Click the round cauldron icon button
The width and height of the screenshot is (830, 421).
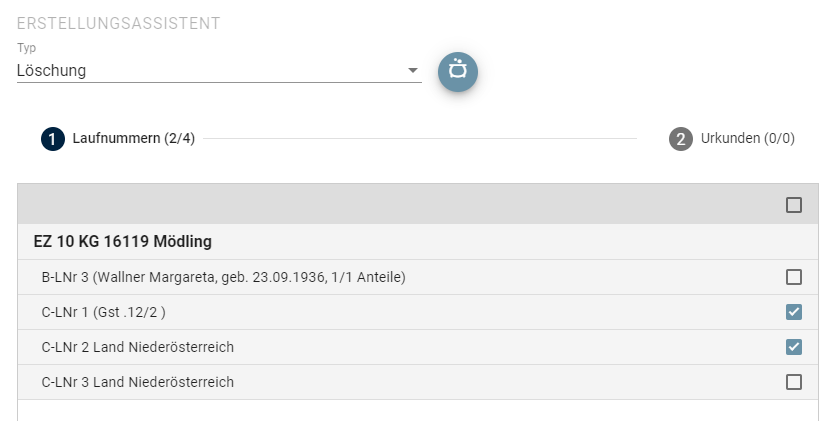tap(458, 71)
